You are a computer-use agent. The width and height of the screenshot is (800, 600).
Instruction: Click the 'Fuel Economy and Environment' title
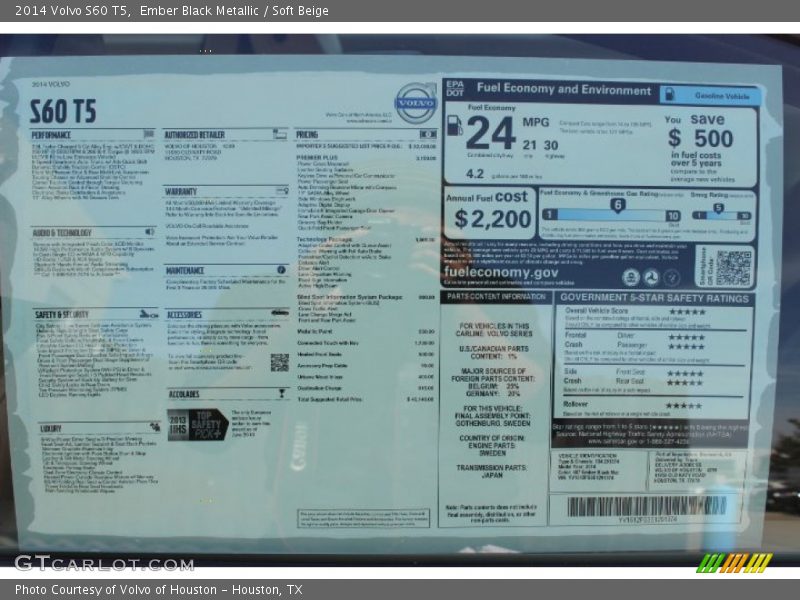(x=564, y=89)
